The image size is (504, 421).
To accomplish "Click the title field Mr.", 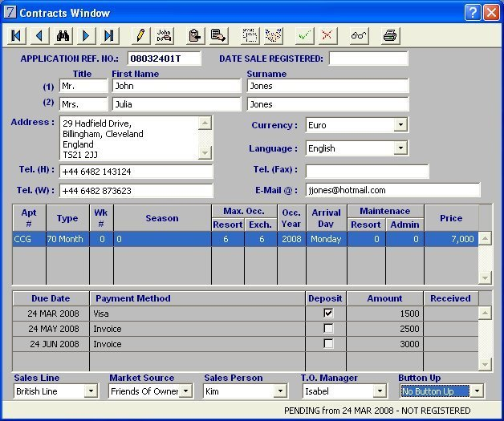I will [x=83, y=86].
